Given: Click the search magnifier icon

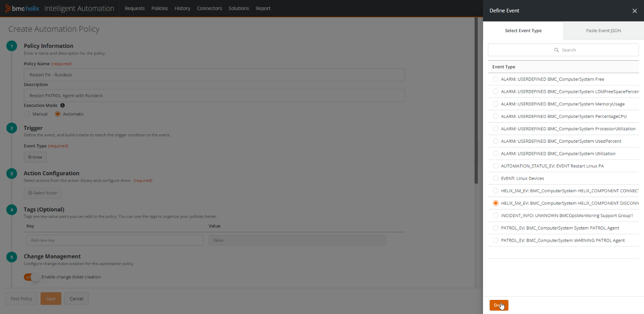Looking at the screenshot, I should pos(556,50).
